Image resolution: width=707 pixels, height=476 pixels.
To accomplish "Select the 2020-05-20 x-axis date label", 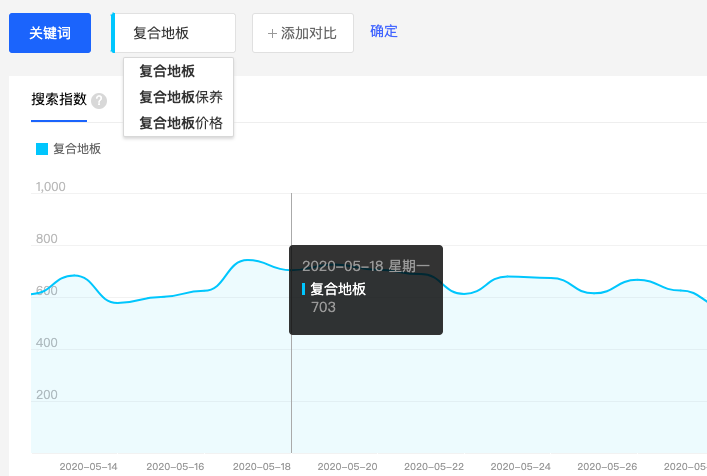I will click(x=349, y=466).
